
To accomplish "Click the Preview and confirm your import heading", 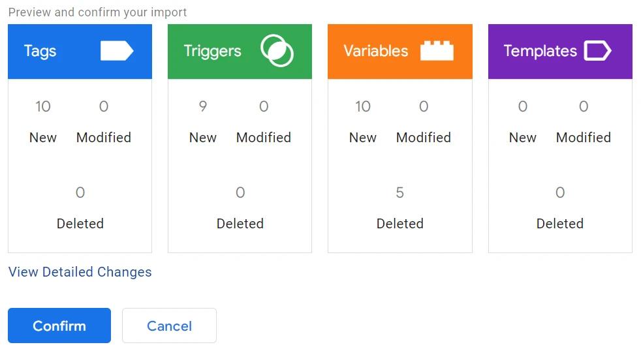I will pyautogui.click(x=98, y=12).
